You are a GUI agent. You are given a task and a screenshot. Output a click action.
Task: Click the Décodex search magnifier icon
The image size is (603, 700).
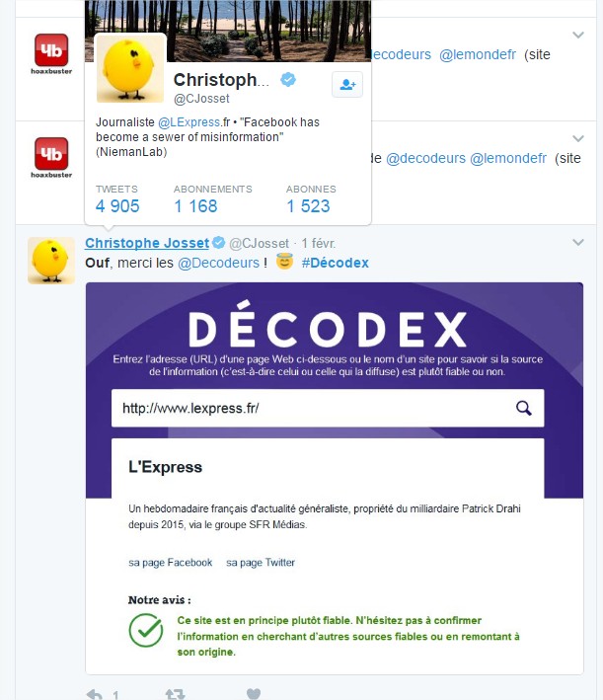point(523,408)
